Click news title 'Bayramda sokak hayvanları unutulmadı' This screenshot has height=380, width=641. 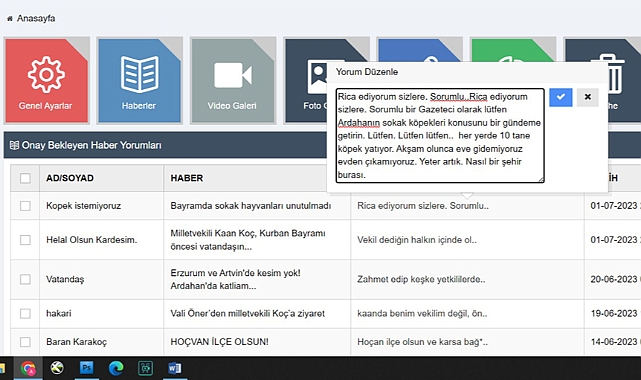click(x=251, y=206)
